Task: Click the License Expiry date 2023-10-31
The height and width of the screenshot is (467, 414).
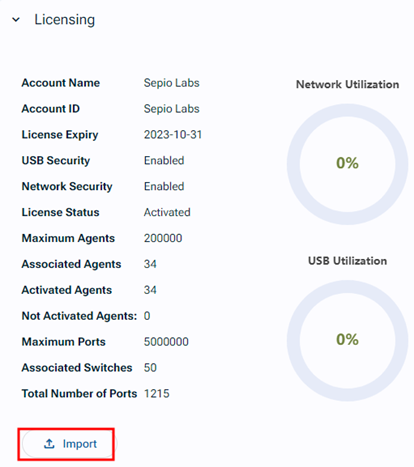Action: (173, 135)
